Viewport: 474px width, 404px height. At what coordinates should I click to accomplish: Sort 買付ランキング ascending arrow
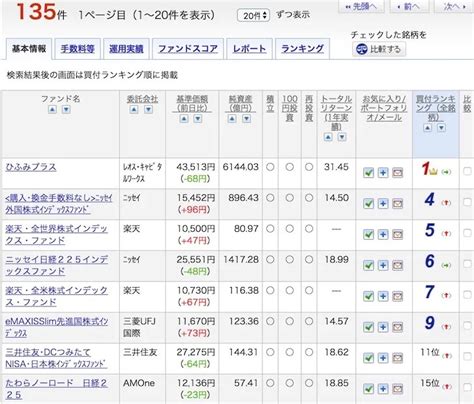[428, 128]
